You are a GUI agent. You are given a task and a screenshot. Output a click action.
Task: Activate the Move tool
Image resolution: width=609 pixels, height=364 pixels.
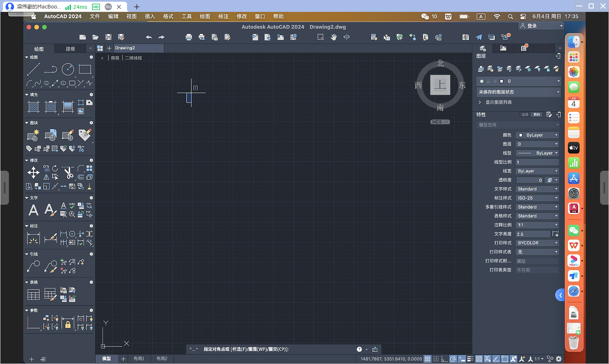[33, 172]
